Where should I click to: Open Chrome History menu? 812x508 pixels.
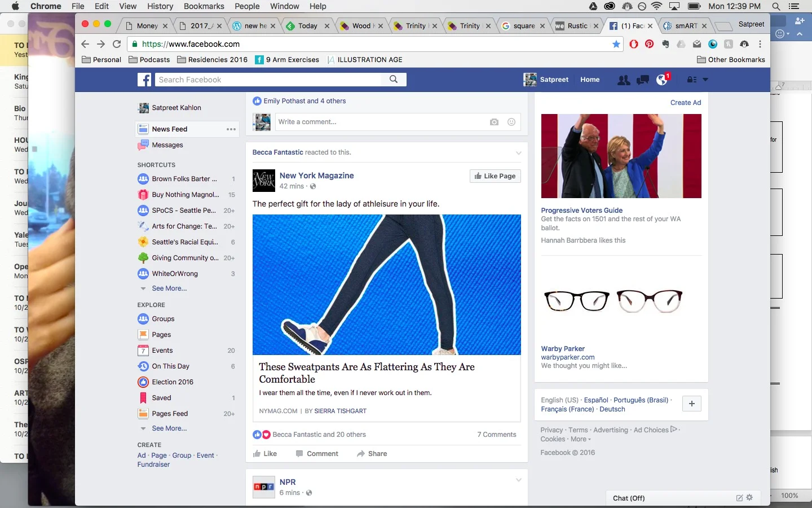pos(160,6)
